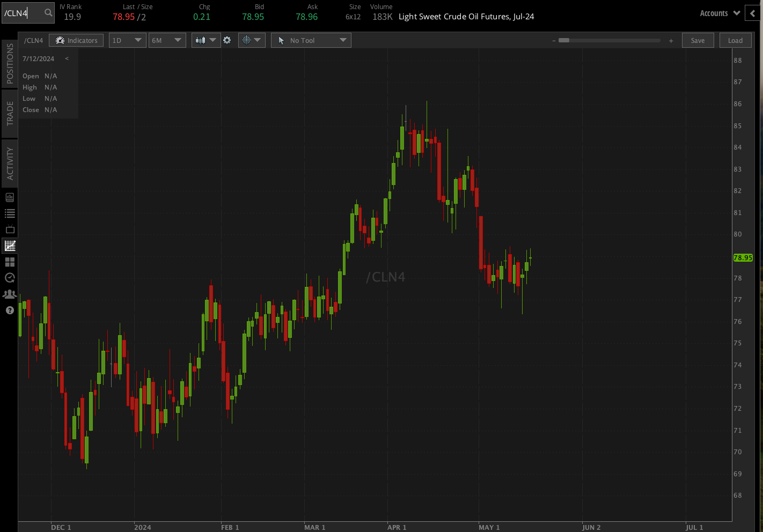The image size is (763, 532).
Task: Open the crosshair cursor mode dropdown
Action: point(252,40)
